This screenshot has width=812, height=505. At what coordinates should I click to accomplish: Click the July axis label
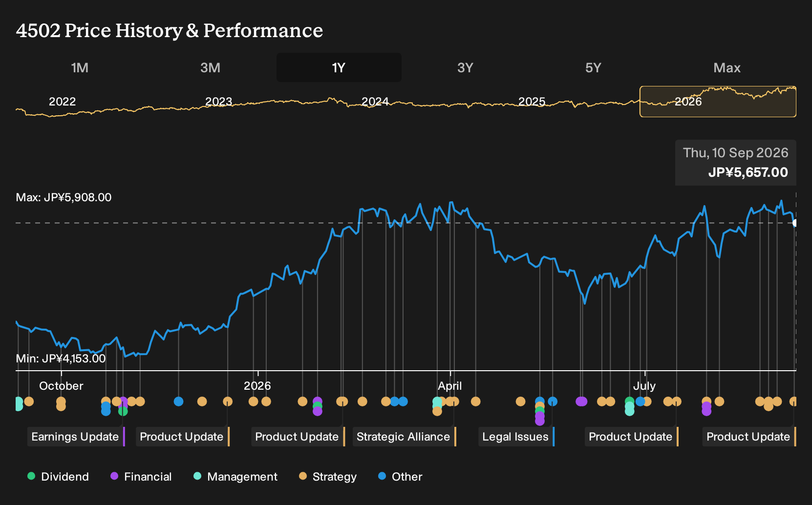tap(644, 386)
